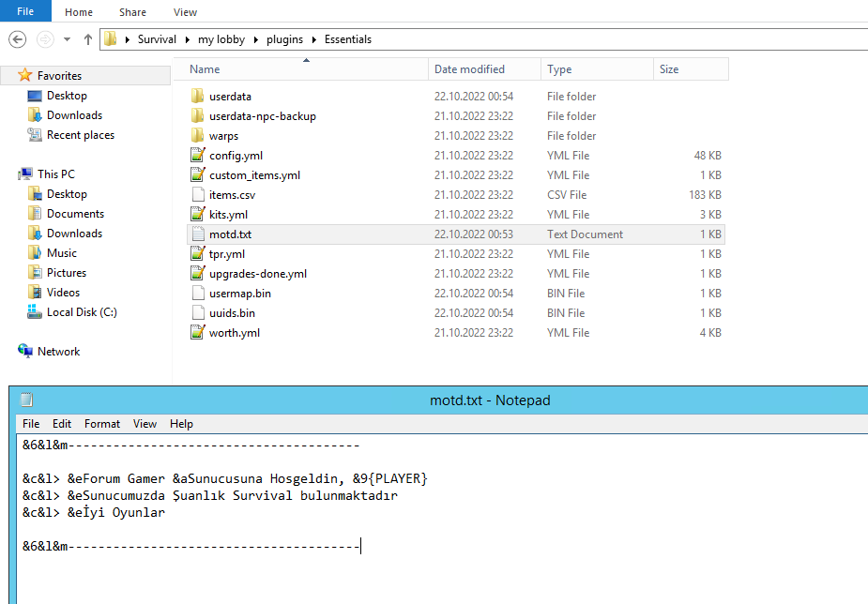Open the Videos folder in the sidebar
The width and height of the screenshot is (868, 604).
(63, 293)
